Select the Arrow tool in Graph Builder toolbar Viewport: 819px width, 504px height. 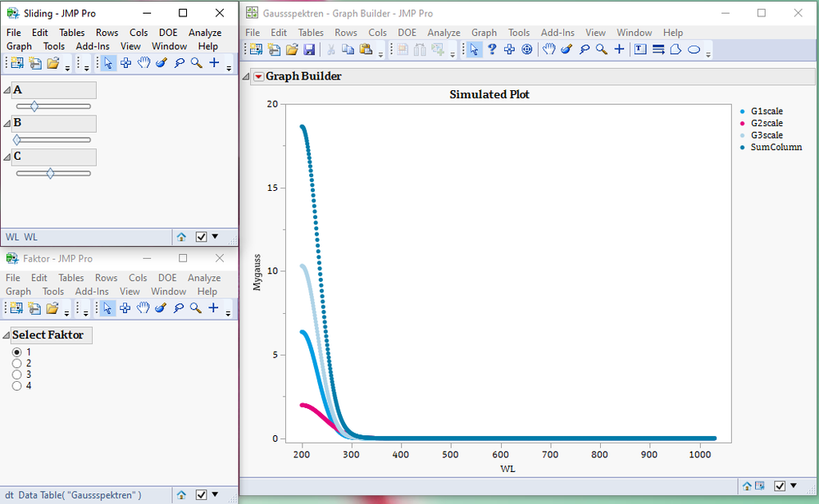click(x=473, y=49)
